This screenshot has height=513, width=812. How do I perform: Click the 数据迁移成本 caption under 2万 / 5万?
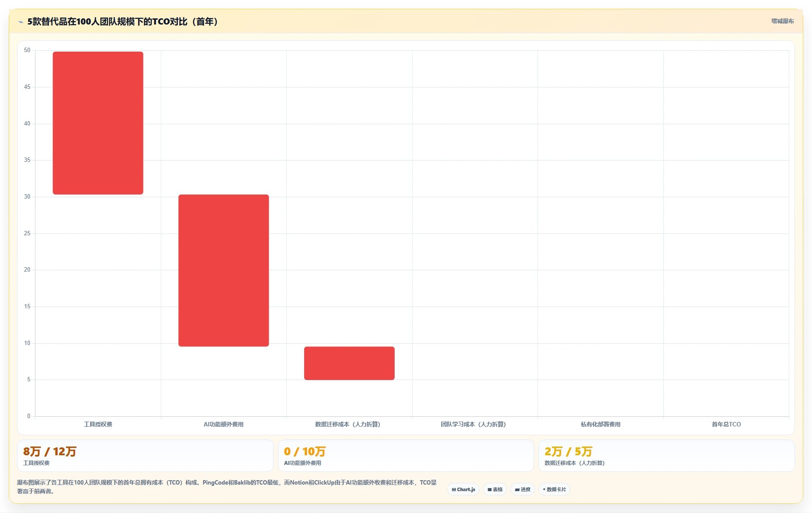[x=574, y=463]
